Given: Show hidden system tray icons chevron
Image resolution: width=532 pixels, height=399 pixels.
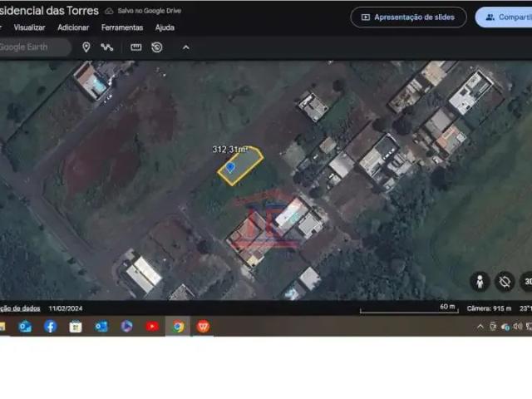Looking at the screenshot, I should (x=480, y=327).
